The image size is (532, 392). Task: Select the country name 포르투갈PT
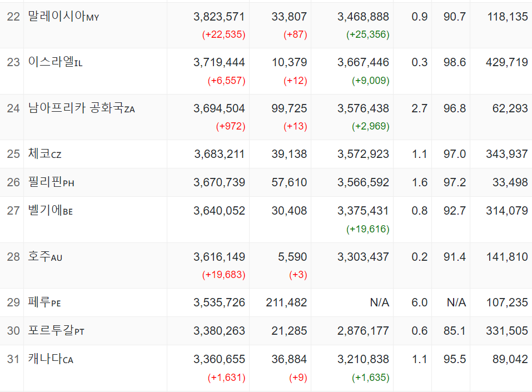coord(56,331)
